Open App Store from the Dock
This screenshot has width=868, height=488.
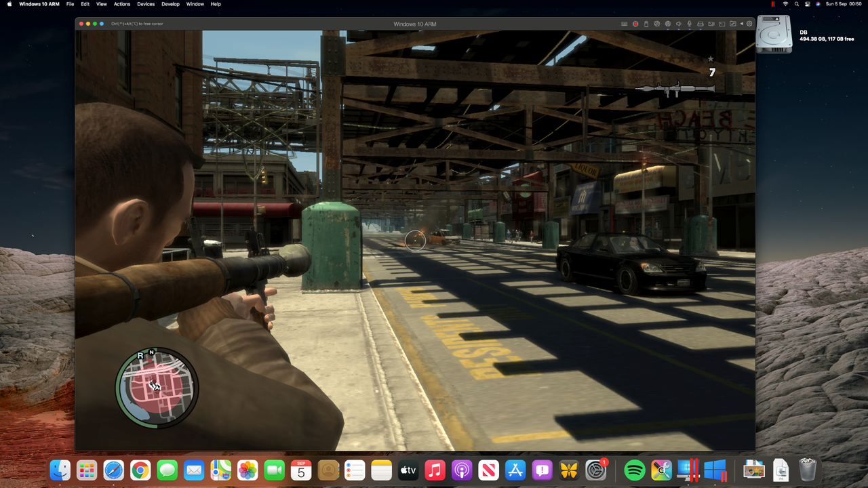[x=515, y=470]
